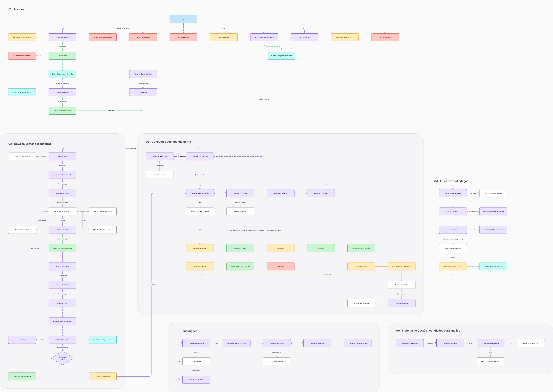Viewport: 553px width, 392px height.
Task: Select Todos os débitos removidos node
Action: 493,230
